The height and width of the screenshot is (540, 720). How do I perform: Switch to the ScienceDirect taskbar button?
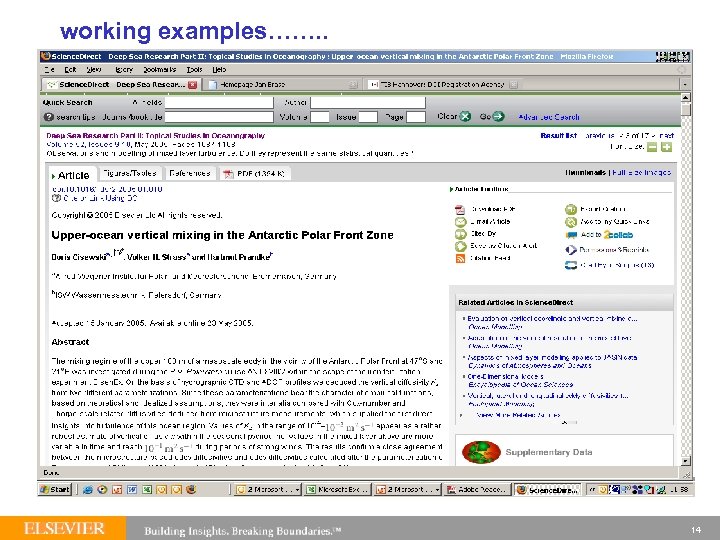547,490
